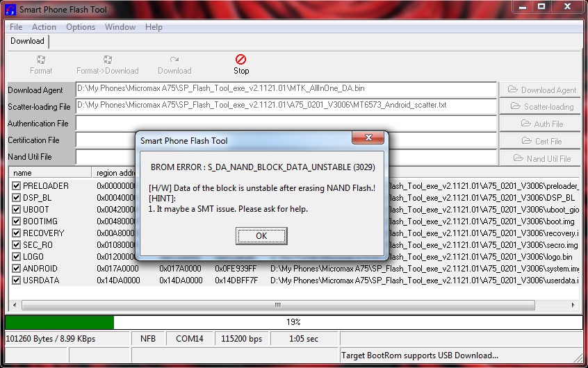Click the Nand Util File folder button
This screenshot has width=588, height=368.
click(541, 158)
